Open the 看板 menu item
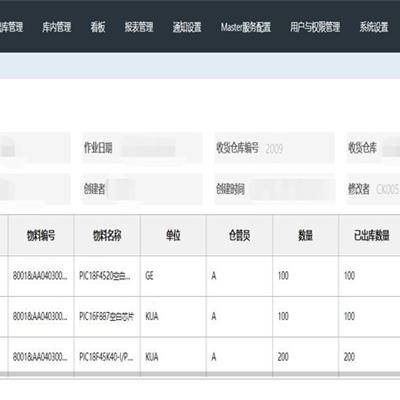400x400 pixels. (98, 27)
